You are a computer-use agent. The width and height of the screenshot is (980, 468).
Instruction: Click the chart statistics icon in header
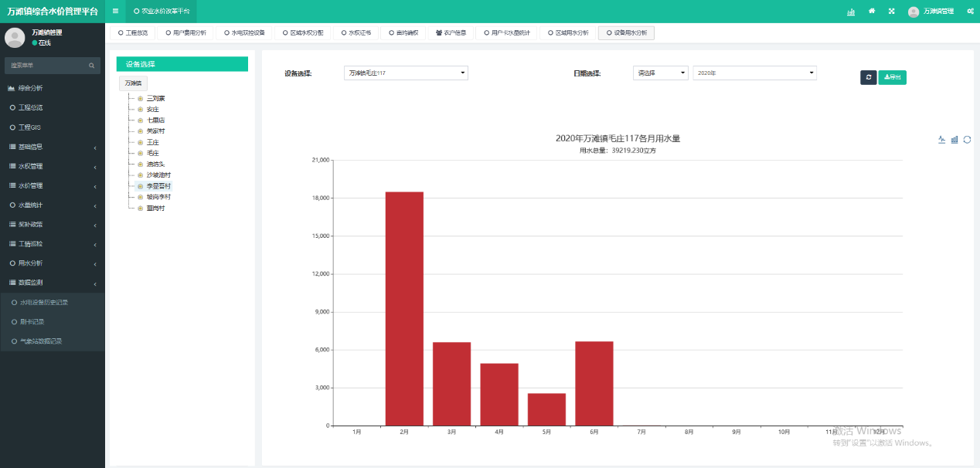(x=851, y=12)
